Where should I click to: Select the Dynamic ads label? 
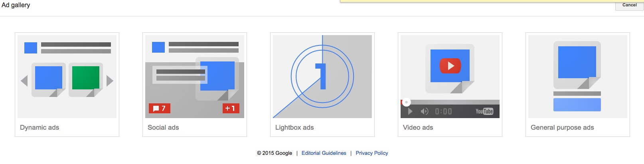[40, 128]
